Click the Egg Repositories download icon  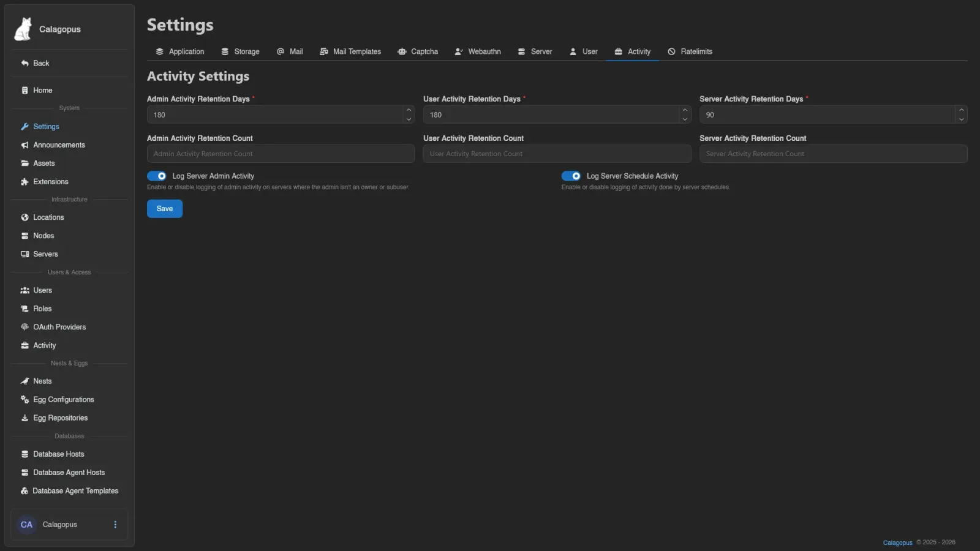click(x=24, y=418)
